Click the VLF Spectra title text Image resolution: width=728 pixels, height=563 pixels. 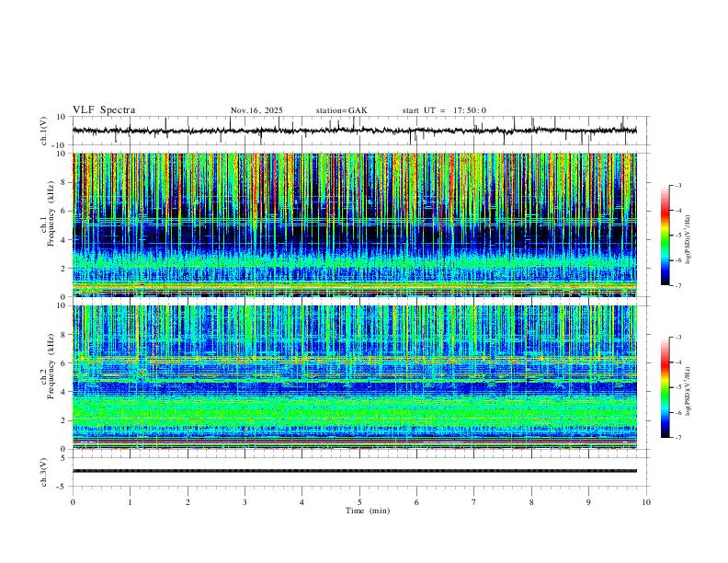coord(104,110)
